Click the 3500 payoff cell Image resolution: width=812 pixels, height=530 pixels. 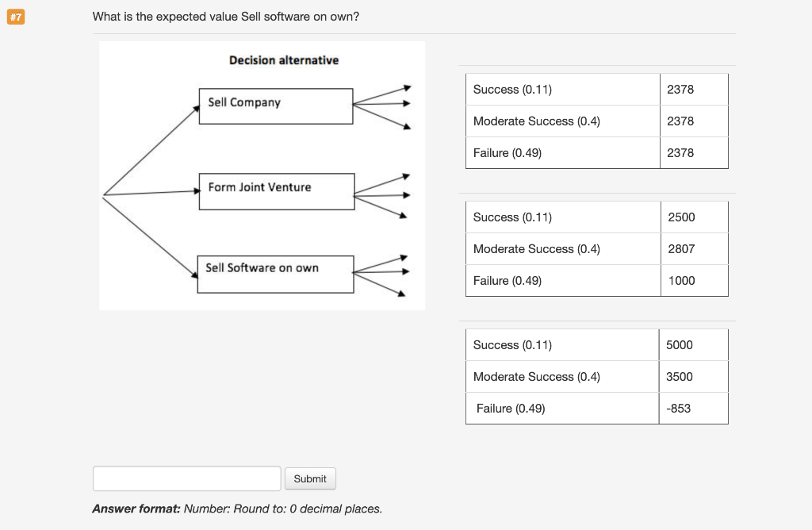coord(679,376)
